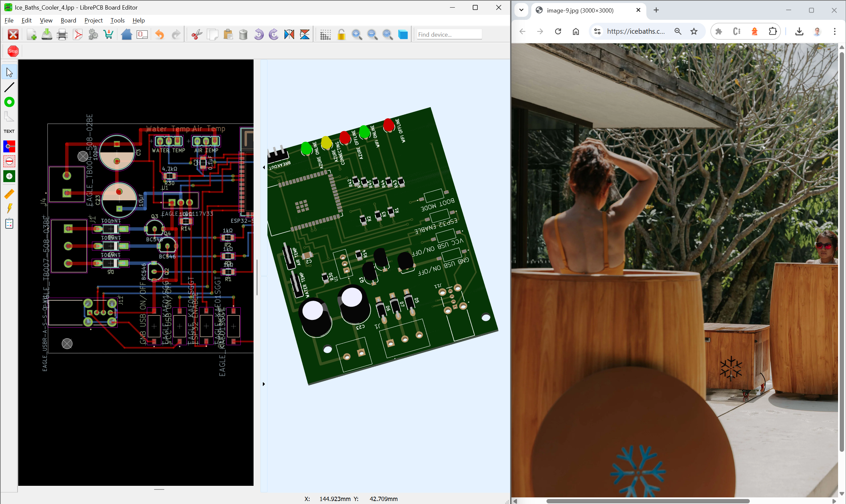Toggle the placement lock padlock icon
The image size is (846, 504).
click(x=341, y=34)
